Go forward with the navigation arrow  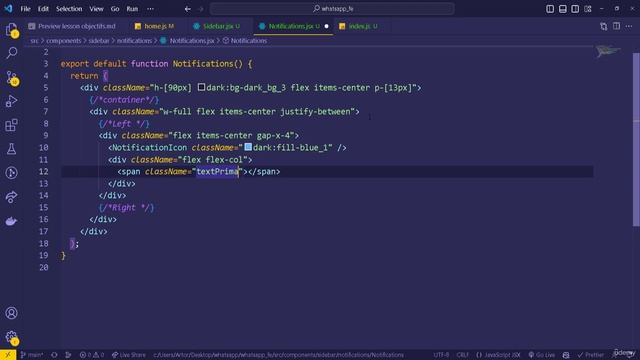click(x=200, y=9)
